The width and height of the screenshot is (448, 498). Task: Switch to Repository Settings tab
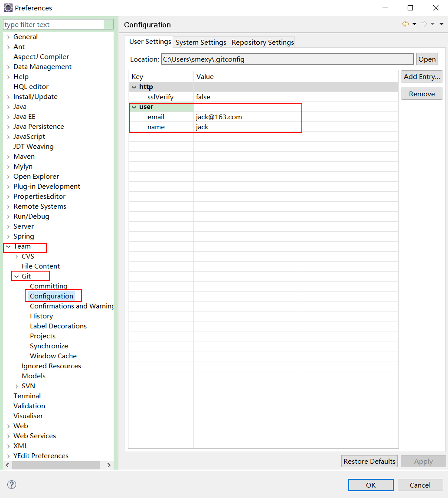point(262,43)
